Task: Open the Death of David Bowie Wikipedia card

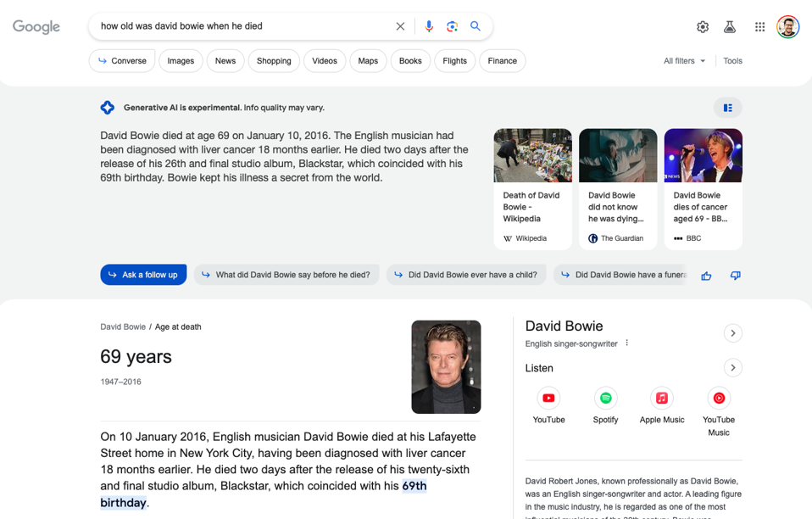Action: pyautogui.click(x=532, y=189)
